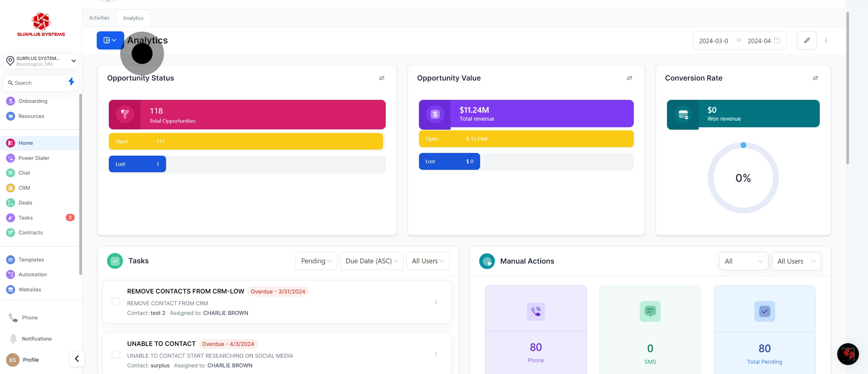Click the lightning bolt quick actions icon
Viewport: 868px width, 374px height.
coord(71,82)
